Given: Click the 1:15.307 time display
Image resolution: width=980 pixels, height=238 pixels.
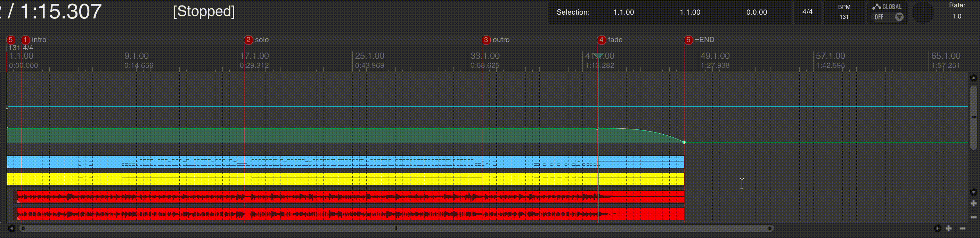Looking at the screenshot, I should tap(61, 11).
